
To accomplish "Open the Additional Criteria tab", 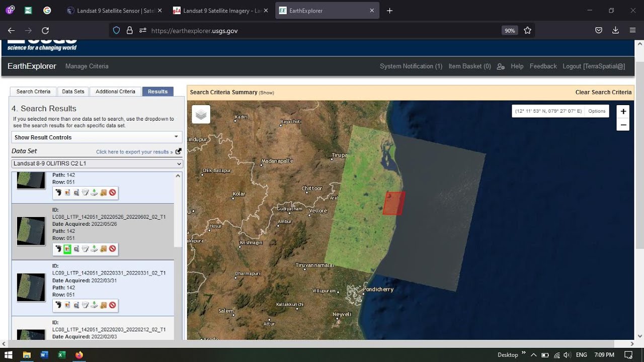I will click(115, 92).
